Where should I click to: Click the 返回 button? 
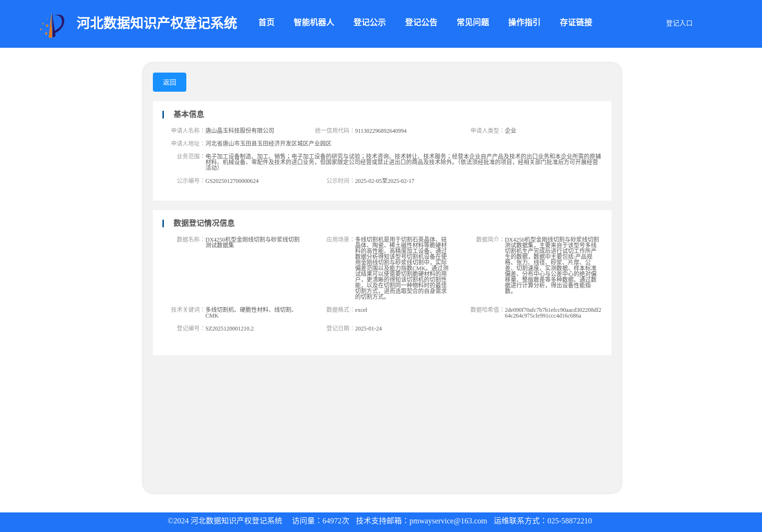click(170, 82)
